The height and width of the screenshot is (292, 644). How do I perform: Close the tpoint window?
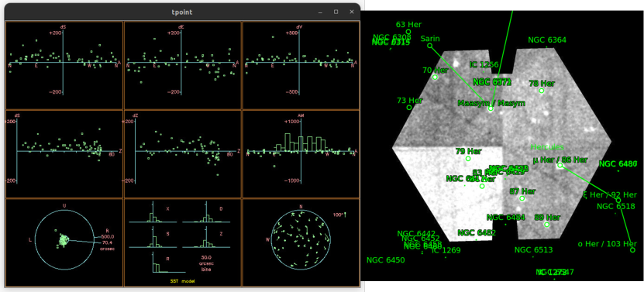[352, 12]
